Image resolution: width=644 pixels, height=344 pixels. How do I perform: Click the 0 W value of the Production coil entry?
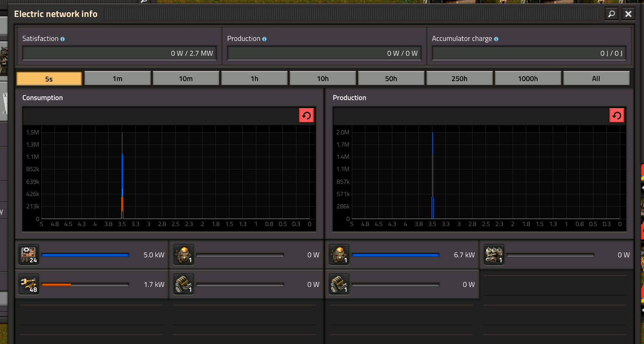(468, 284)
